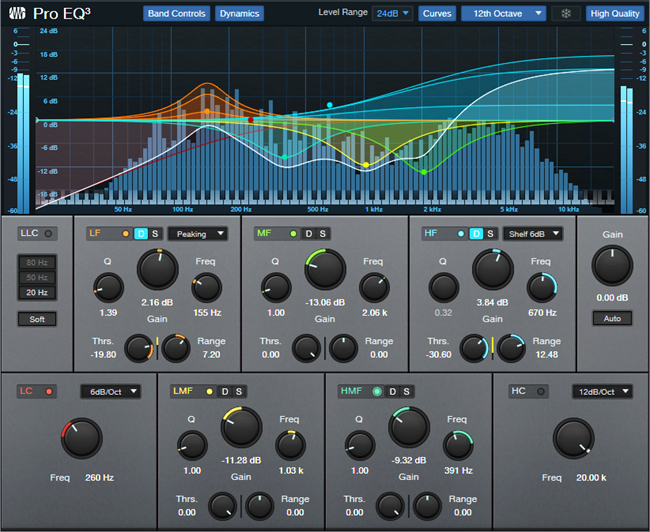Click the HF Range knob
Image resolution: width=650 pixels, height=532 pixels.
tap(511, 348)
